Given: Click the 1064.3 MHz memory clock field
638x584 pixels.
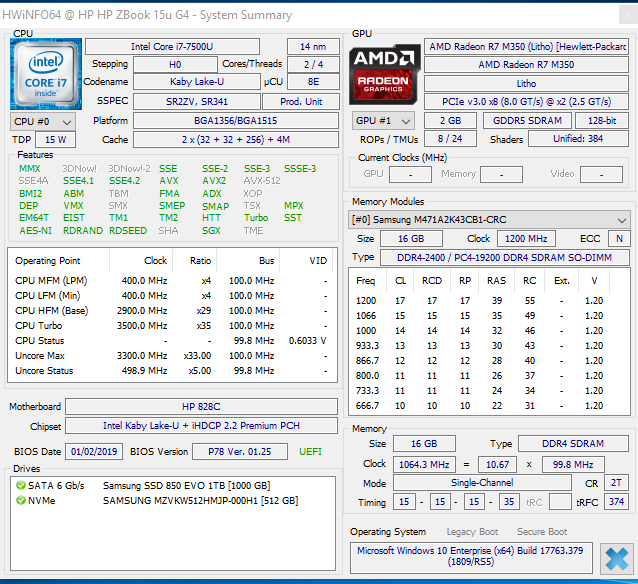Looking at the screenshot, I should tap(424, 464).
